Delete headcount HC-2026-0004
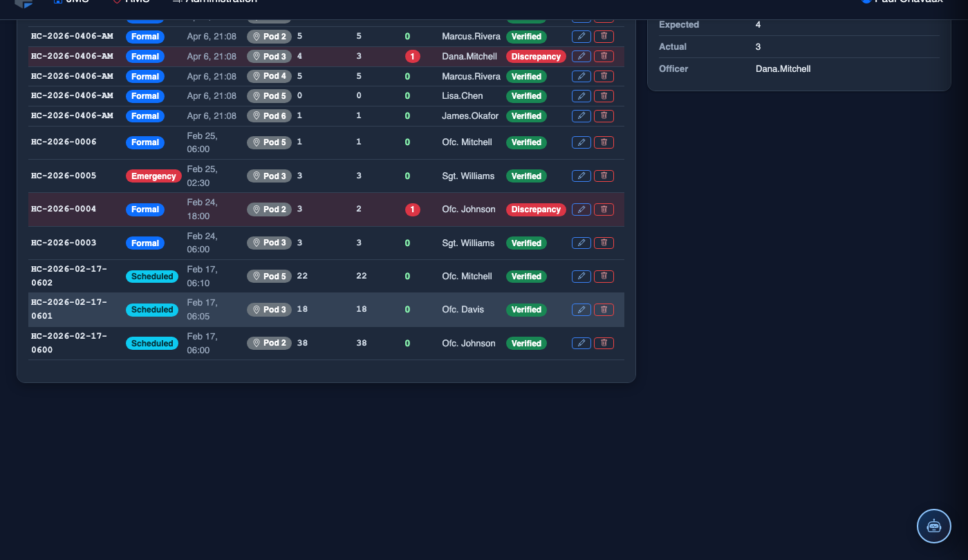 604,209
